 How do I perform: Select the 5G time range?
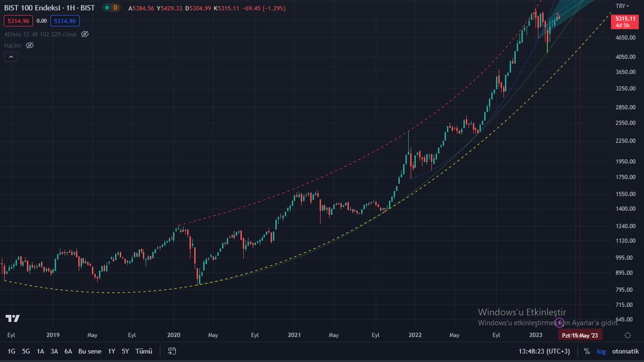[26, 351]
